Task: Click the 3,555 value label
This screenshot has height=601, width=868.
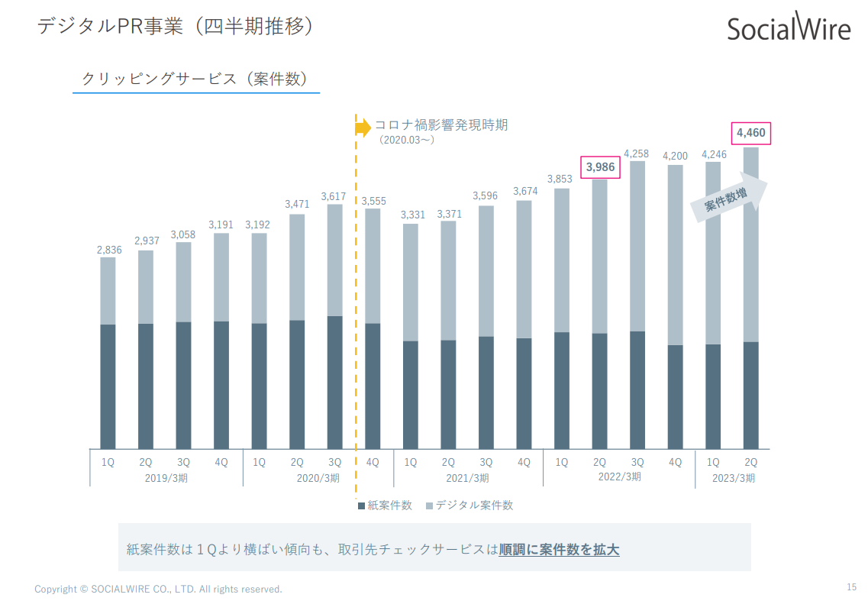Action: (373, 201)
